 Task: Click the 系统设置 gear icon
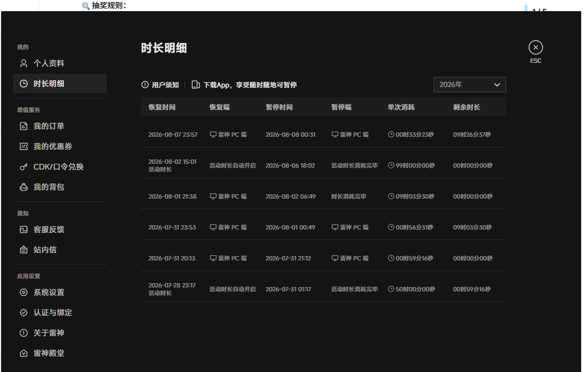pos(23,292)
